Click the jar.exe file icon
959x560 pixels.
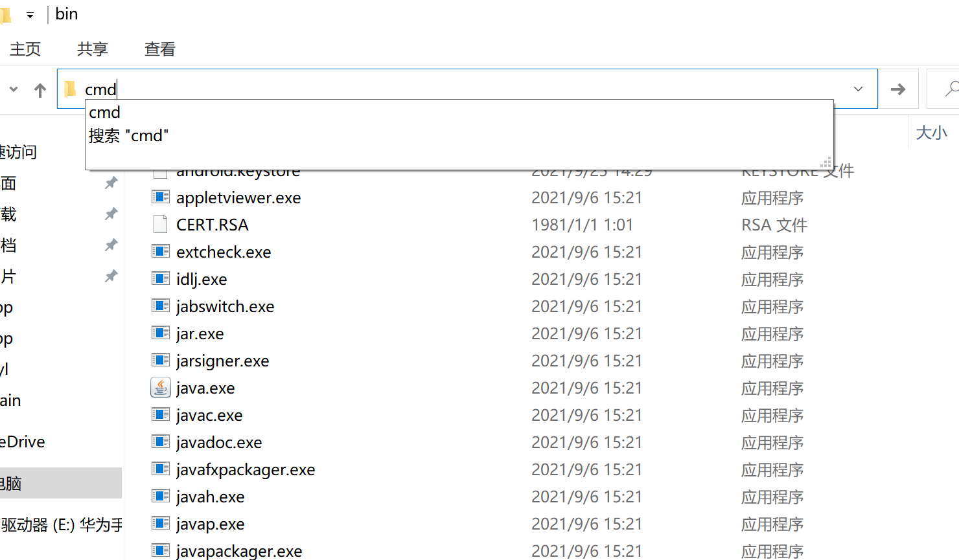click(x=160, y=333)
